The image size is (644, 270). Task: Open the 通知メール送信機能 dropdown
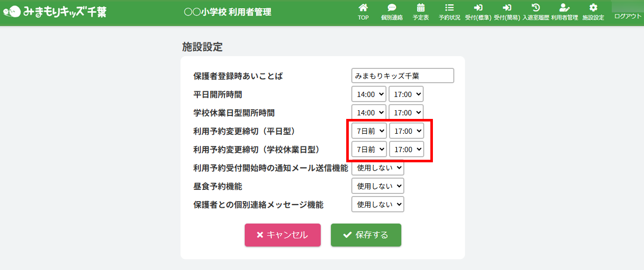click(378, 167)
